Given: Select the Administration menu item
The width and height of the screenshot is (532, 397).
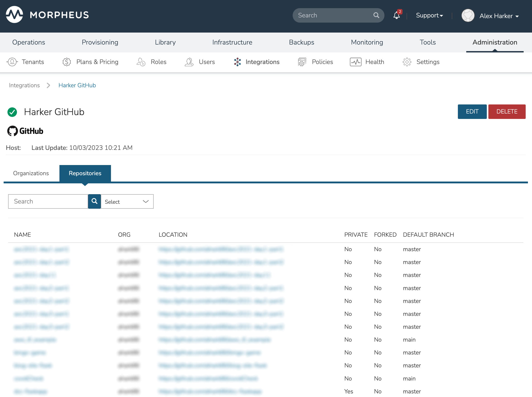Looking at the screenshot, I should [494, 42].
